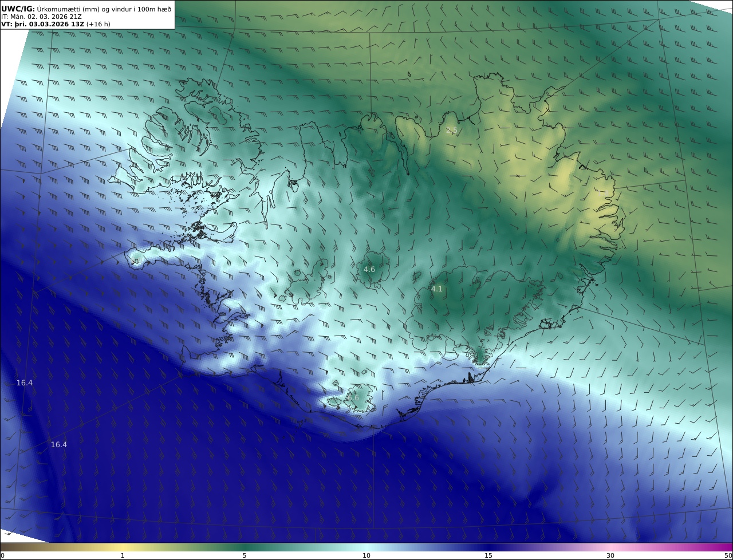Click the color bar tick label 5
Viewport: 733px width, 560px height.
[x=245, y=555]
